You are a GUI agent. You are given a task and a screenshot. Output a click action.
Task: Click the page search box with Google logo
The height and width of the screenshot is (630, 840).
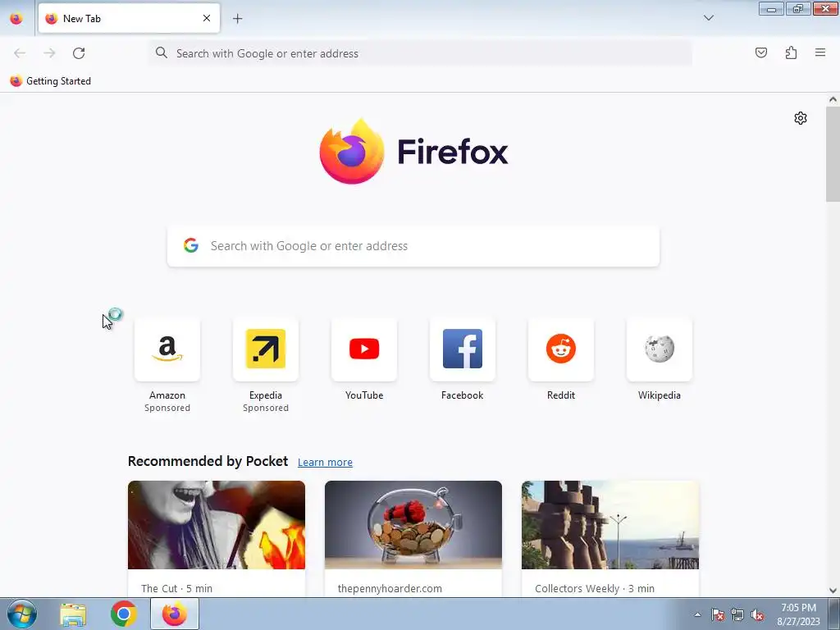click(413, 246)
